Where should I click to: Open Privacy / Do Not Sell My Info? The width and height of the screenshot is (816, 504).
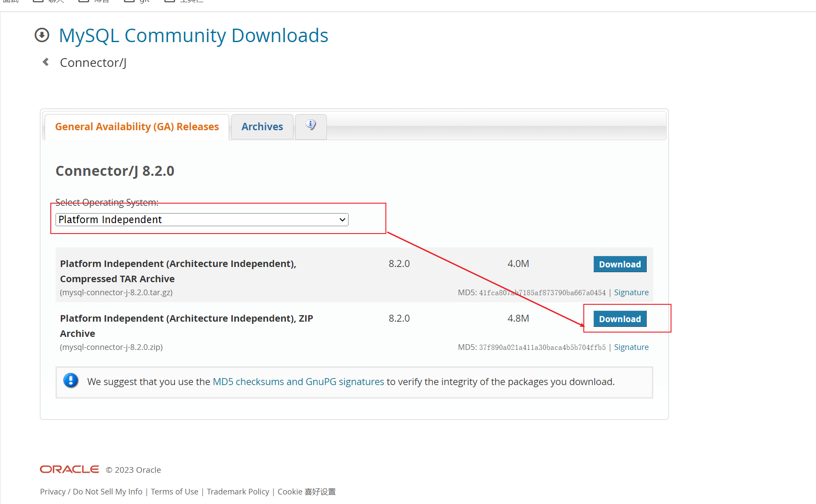click(x=91, y=491)
